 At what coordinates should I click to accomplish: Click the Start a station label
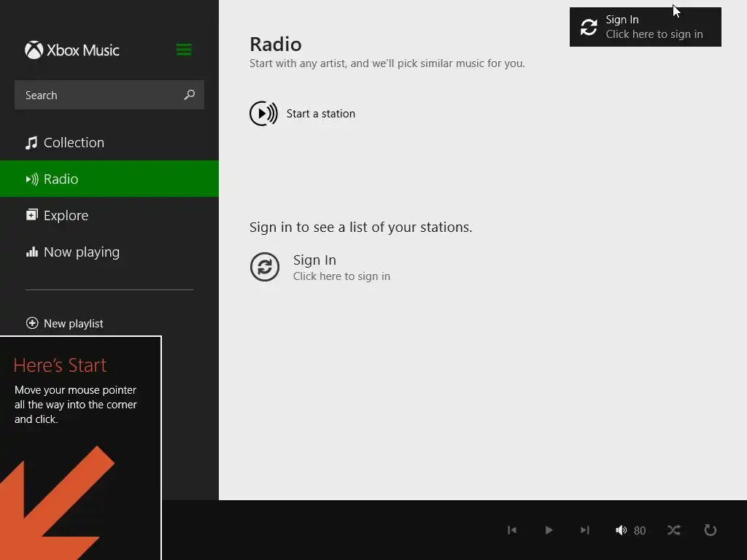321,113
